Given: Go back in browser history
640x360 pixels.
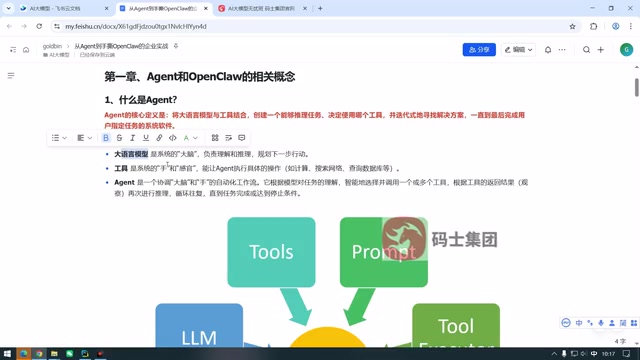Looking at the screenshot, I should click(9, 26).
